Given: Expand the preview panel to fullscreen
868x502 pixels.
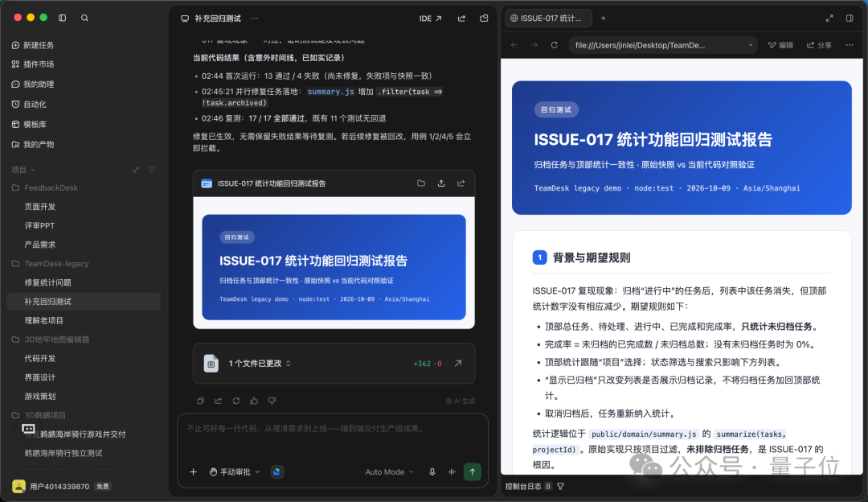Looking at the screenshot, I should [x=829, y=19].
